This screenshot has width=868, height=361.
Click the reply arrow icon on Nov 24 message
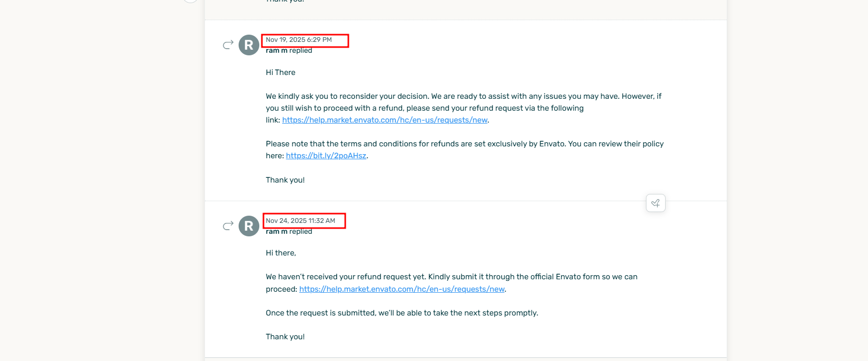click(x=228, y=226)
